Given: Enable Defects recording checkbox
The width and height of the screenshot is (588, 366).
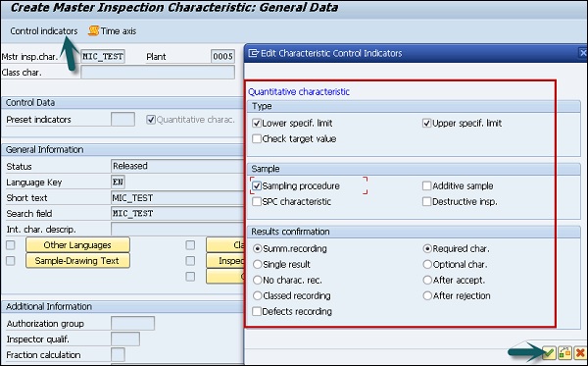Looking at the screenshot, I should (x=257, y=311).
